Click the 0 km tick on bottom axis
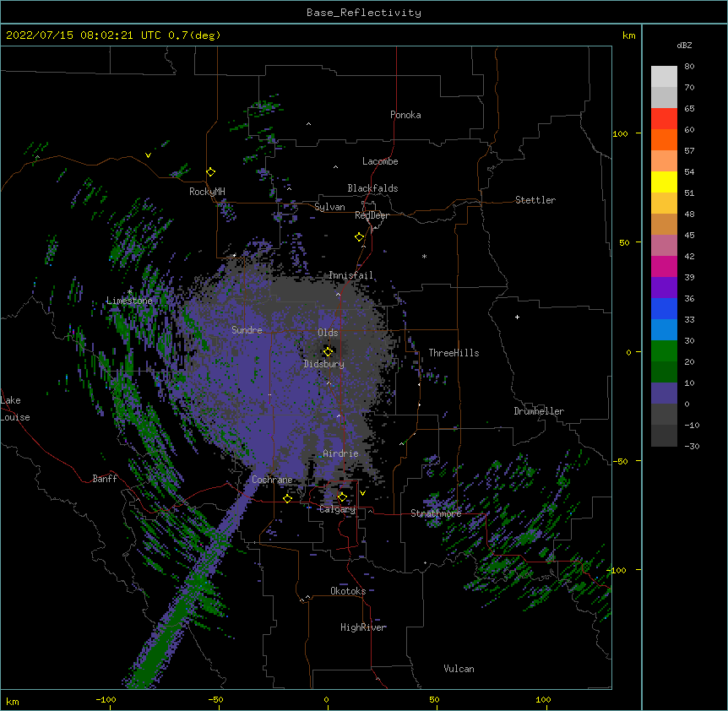Image resolution: width=728 pixels, height=711 pixels. (326, 699)
